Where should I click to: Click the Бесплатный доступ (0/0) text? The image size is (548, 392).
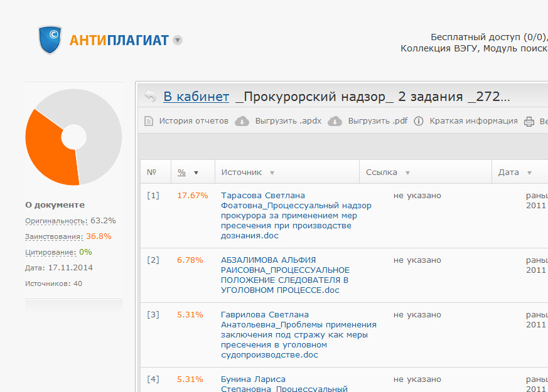(489, 37)
